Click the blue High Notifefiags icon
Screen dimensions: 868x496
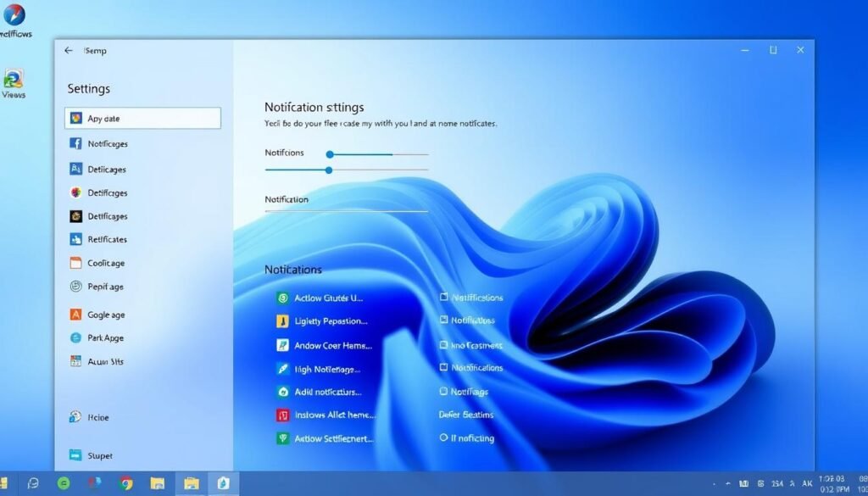[283, 369]
